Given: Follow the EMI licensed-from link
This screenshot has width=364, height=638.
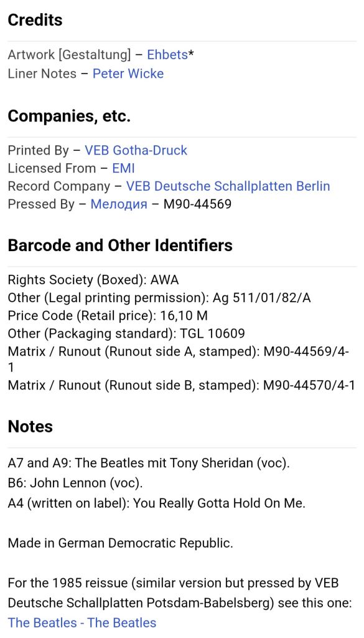Looking at the screenshot, I should point(123,168).
